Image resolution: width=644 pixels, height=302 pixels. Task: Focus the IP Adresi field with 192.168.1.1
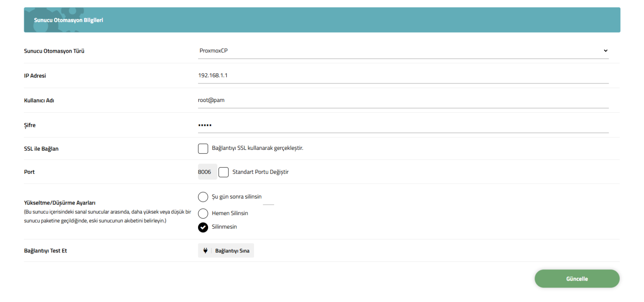click(402, 76)
